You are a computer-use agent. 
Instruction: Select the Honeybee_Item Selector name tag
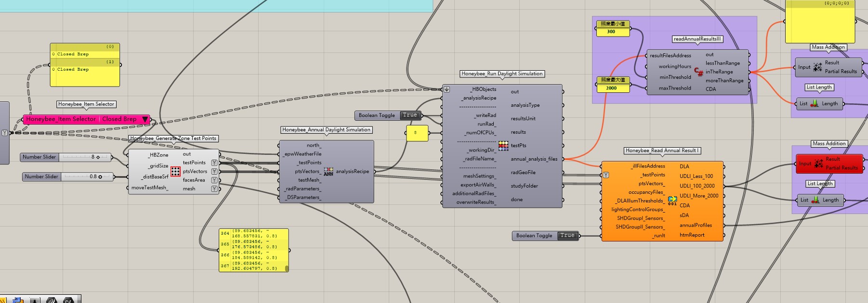pyautogui.click(x=86, y=104)
